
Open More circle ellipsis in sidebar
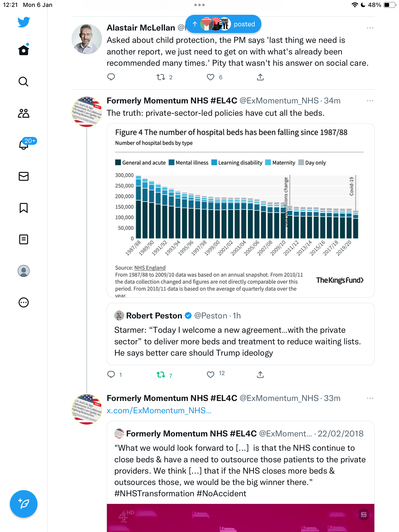click(x=24, y=302)
